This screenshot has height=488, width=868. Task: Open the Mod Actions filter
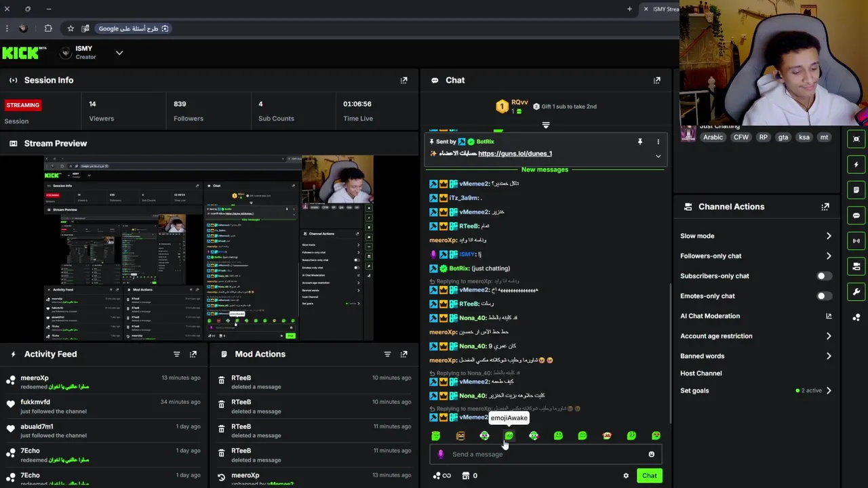click(x=387, y=354)
